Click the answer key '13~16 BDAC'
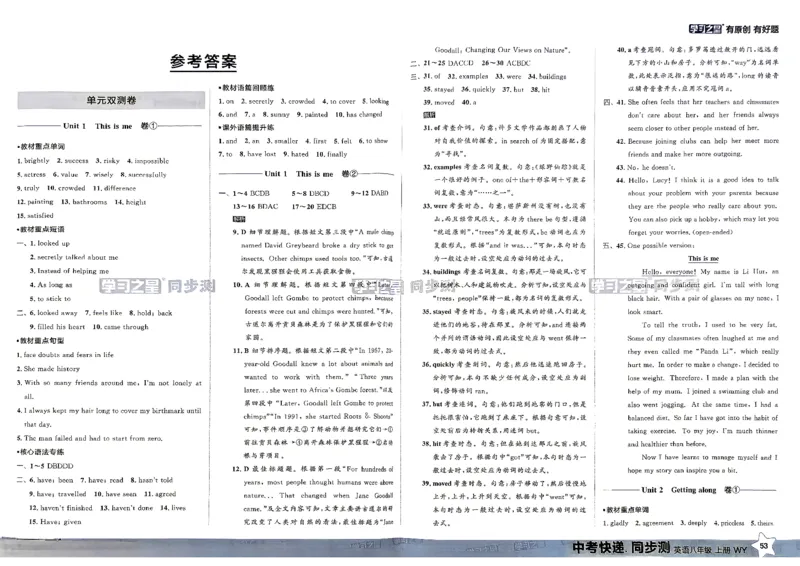 pyautogui.click(x=256, y=207)
